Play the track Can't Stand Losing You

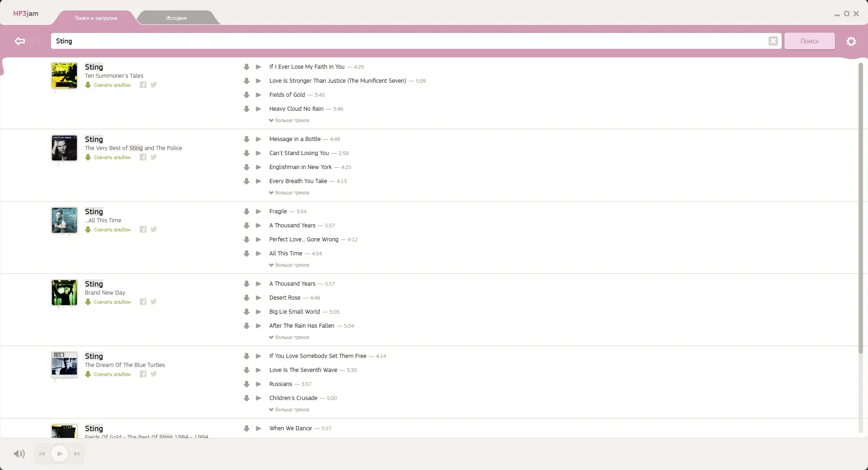pyautogui.click(x=259, y=153)
